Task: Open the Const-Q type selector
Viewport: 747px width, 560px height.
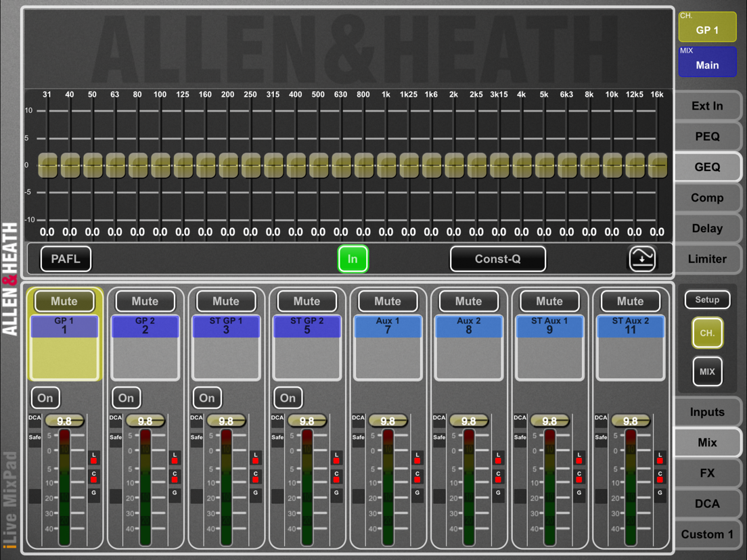Action: [498, 258]
